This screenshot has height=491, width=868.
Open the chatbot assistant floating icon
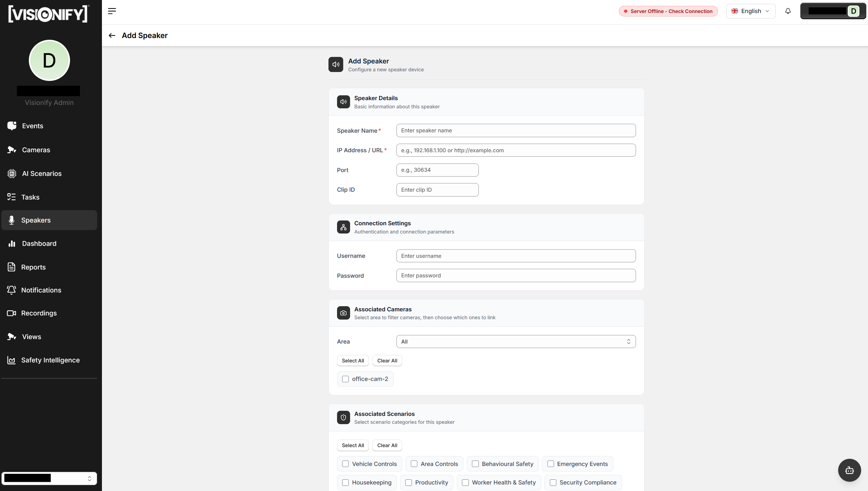pos(849,470)
